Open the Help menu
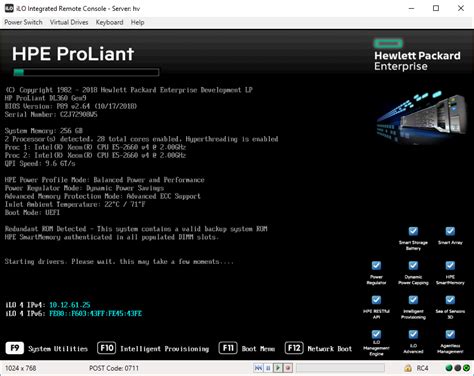Viewport: 474px width, 376px height. point(137,22)
